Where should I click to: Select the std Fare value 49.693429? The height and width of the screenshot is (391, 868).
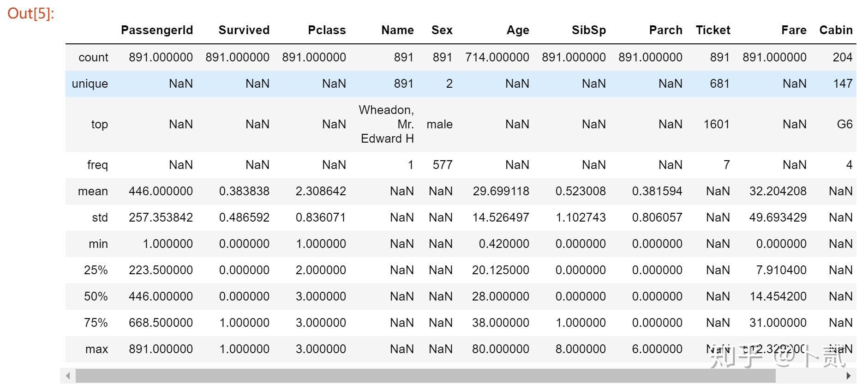[778, 217]
